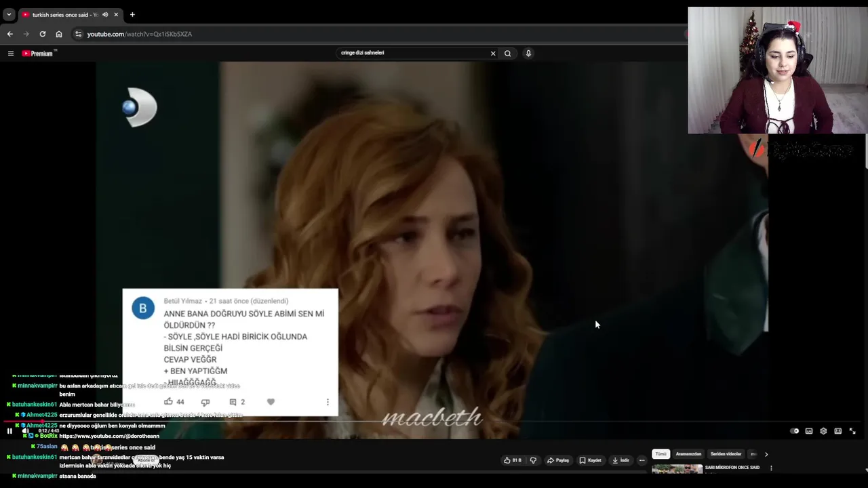Select the Seriden videolar filter chip
The height and width of the screenshot is (488, 868).
click(726, 454)
